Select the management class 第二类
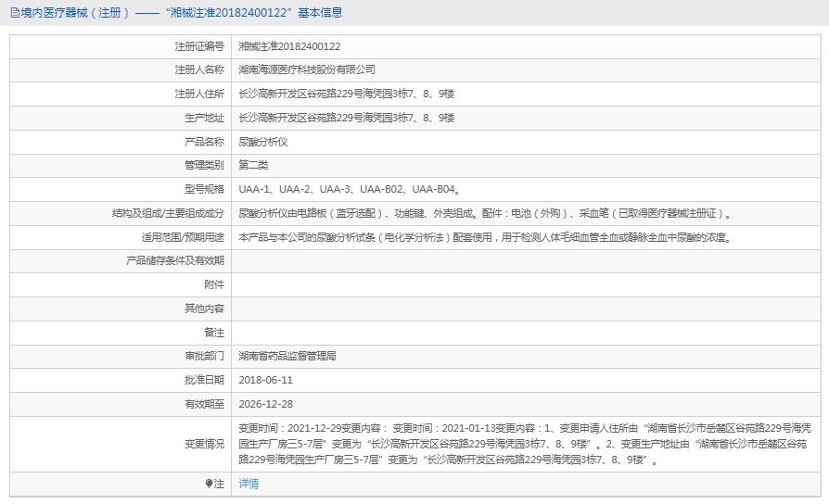This screenshot has width=829, height=504. click(x=253, y=165)
